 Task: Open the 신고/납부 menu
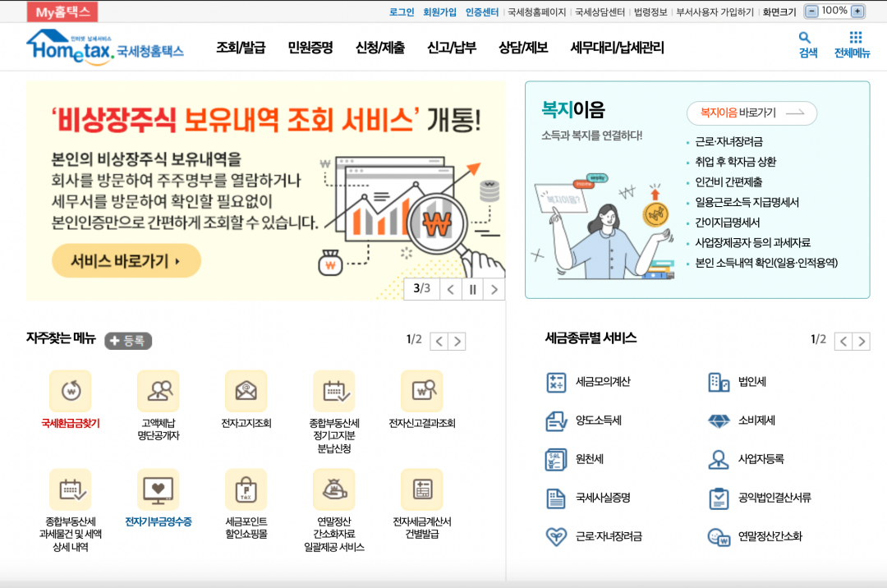(x=452, y=48)
